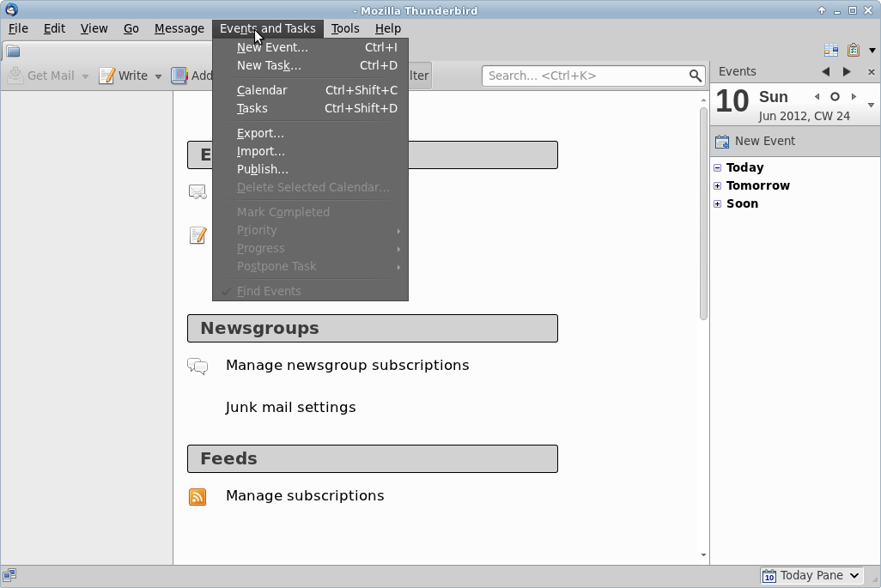Expand the Tomorrow section
Image resolution: width=881 pixels, height=588 pixels.
coord(718,185)
